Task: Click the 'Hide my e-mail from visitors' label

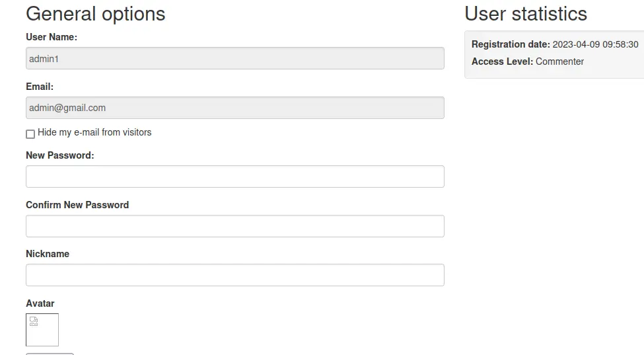Action: (x=94, y=132)
